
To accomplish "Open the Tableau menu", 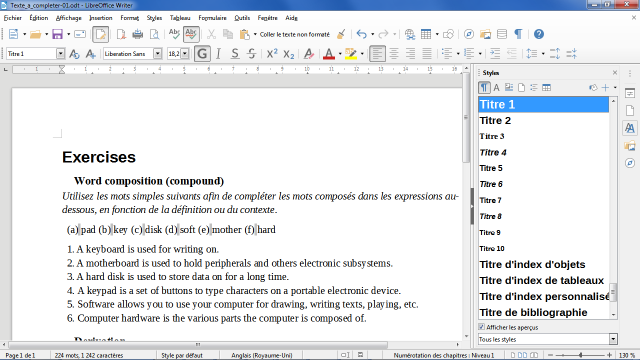I will (180, 18).
